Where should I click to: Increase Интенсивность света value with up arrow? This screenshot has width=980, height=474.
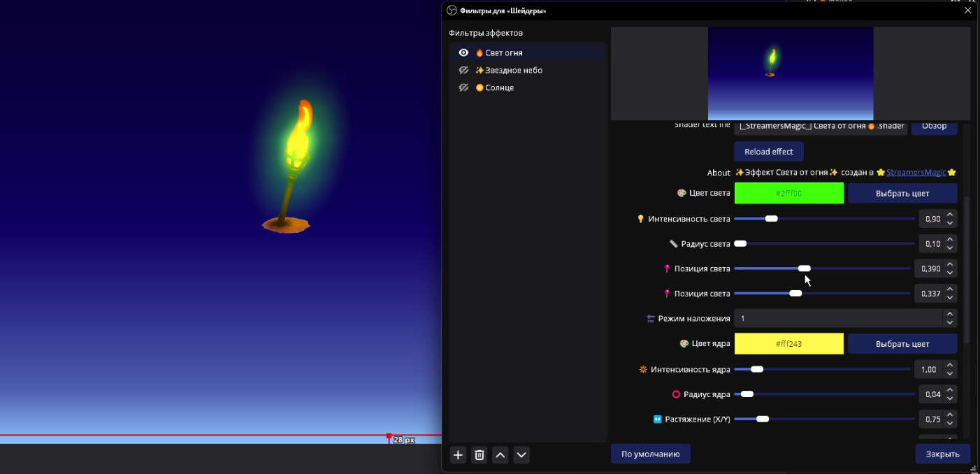click(950, 215)
